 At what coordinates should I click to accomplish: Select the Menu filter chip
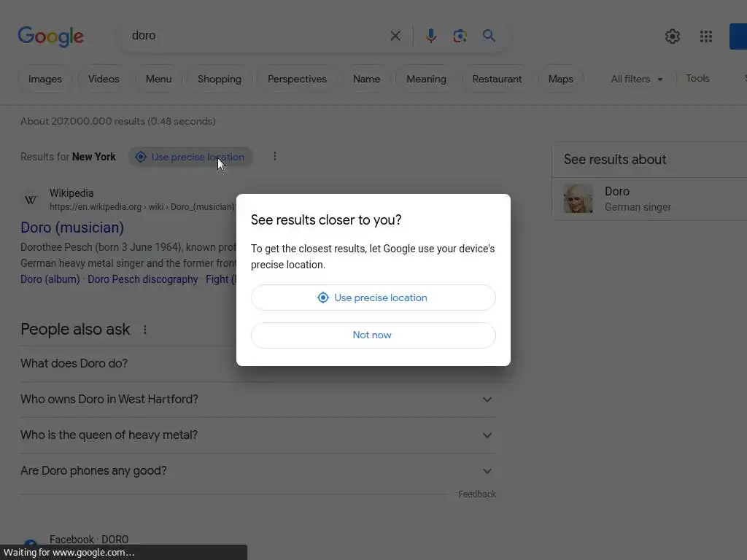(x=158, y=79)
